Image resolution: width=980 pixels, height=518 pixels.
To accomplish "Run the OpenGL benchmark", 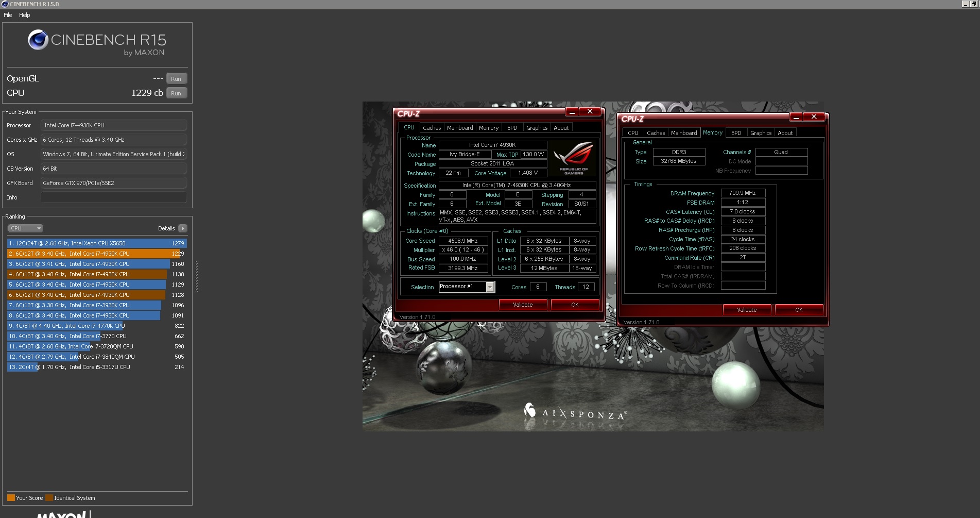I will point(176,79).
